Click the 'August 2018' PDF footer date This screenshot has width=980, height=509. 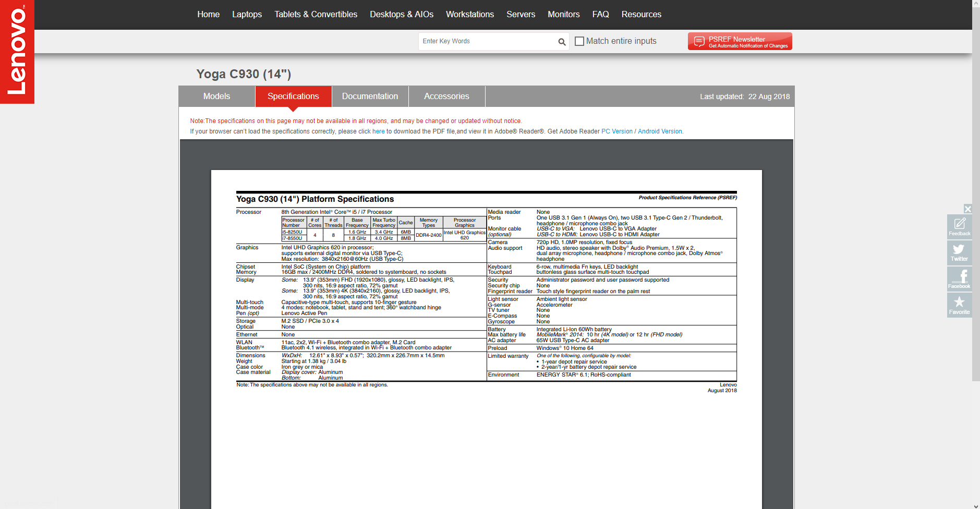coord(722,391)
